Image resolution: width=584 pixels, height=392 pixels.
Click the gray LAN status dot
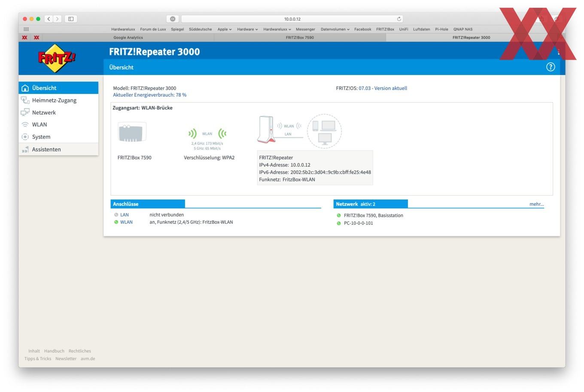[116, 215]
